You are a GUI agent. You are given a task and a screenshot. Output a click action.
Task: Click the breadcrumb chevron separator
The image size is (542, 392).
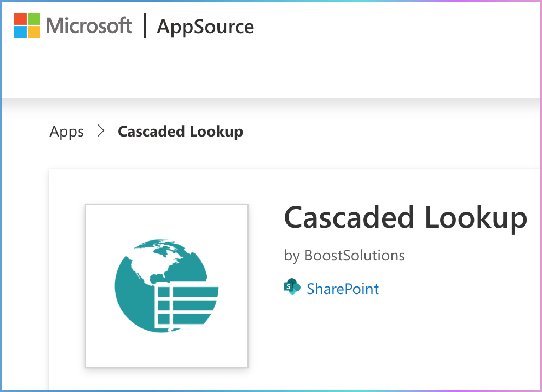click(101, 131)
